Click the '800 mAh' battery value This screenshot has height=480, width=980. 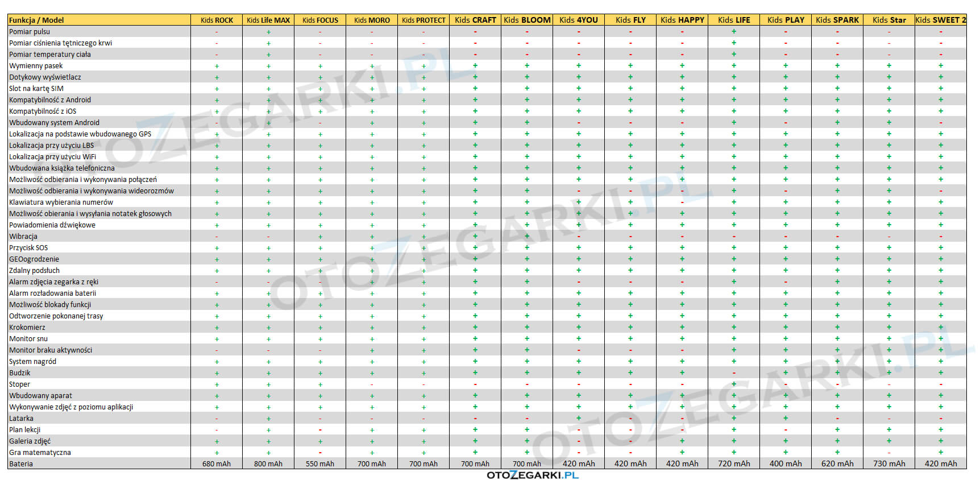268,464
